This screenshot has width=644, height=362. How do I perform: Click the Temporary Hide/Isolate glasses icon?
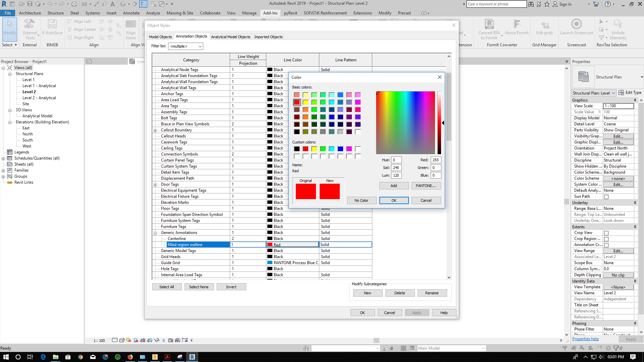(157, 340)
